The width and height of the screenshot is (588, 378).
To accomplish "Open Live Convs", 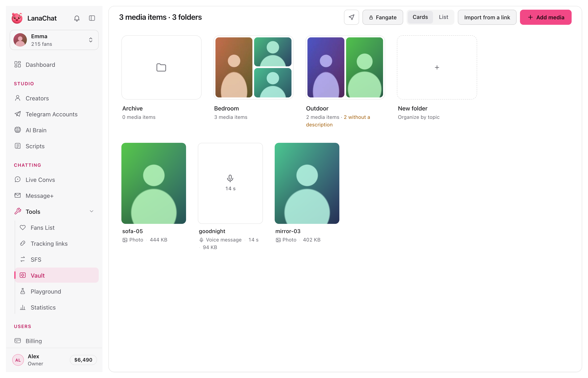I will pyautogui.click(x=54, y=180).
